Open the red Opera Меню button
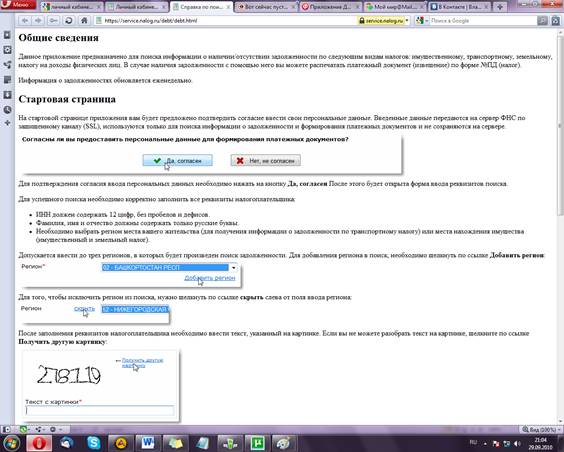564x452 pixels. click(x=18, y=5)
